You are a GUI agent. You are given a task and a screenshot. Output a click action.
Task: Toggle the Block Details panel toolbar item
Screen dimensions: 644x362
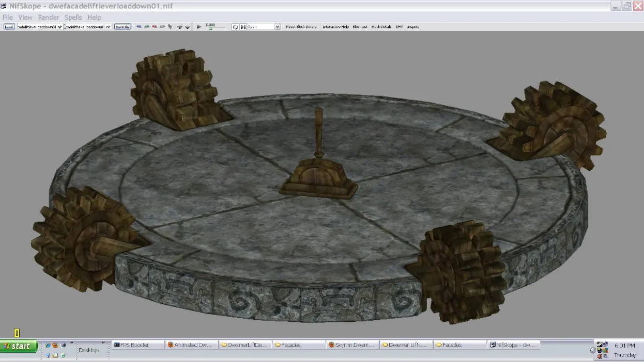point(382,27)
